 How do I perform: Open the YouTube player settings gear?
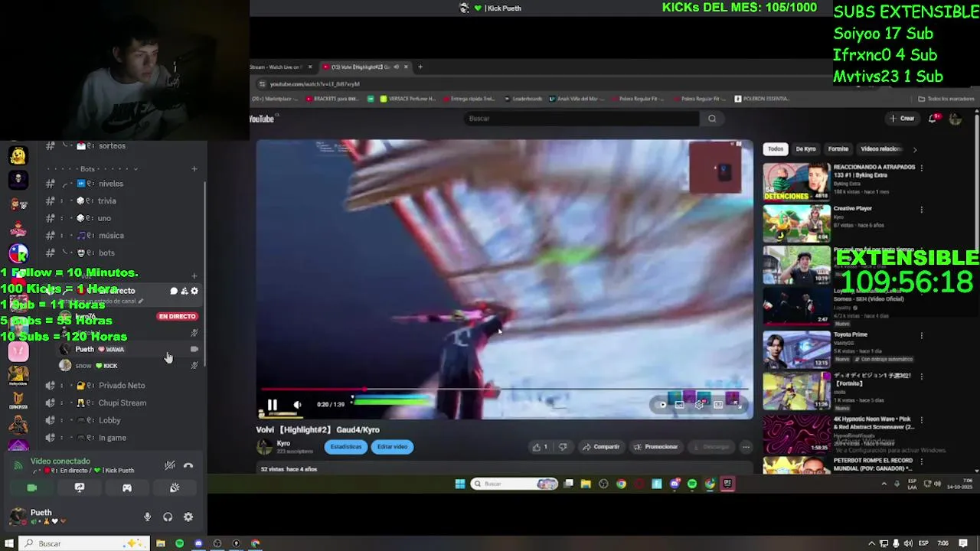(699, 405)
